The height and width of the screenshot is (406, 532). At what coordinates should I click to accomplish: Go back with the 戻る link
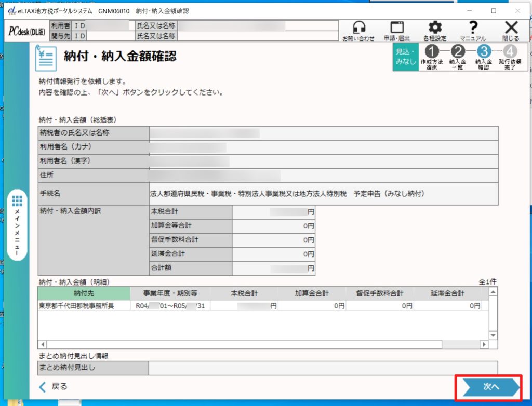(54, 386)
